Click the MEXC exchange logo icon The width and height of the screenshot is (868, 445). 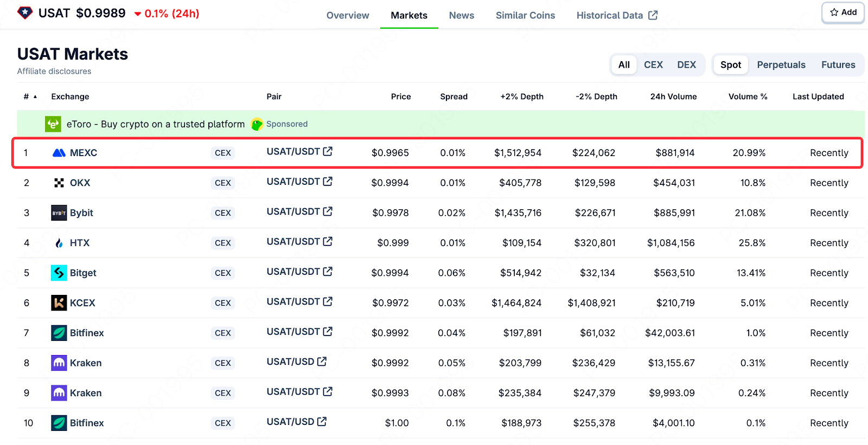pos(59,153)
